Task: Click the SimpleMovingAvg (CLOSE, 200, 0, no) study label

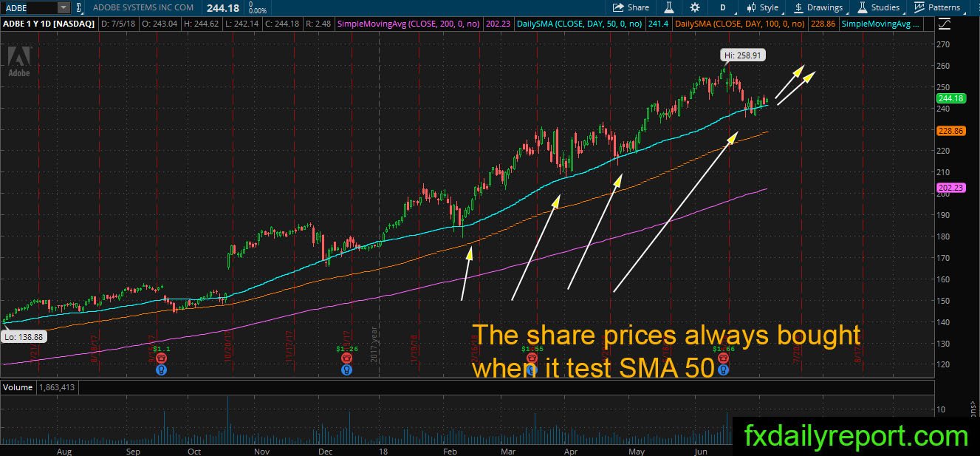Action: pos(408,24)
